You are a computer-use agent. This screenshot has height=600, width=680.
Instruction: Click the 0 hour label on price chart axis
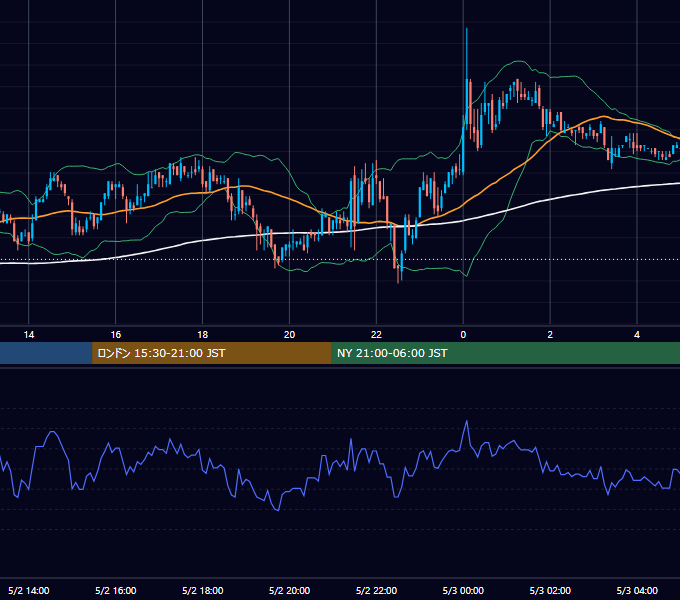463,335
